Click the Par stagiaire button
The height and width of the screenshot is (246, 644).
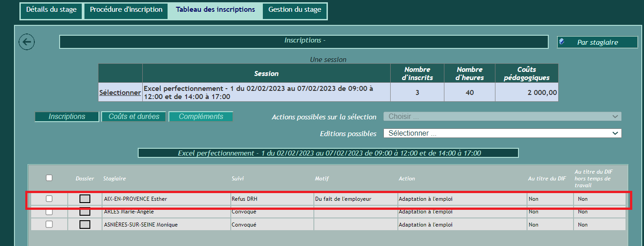click(597, 43)
